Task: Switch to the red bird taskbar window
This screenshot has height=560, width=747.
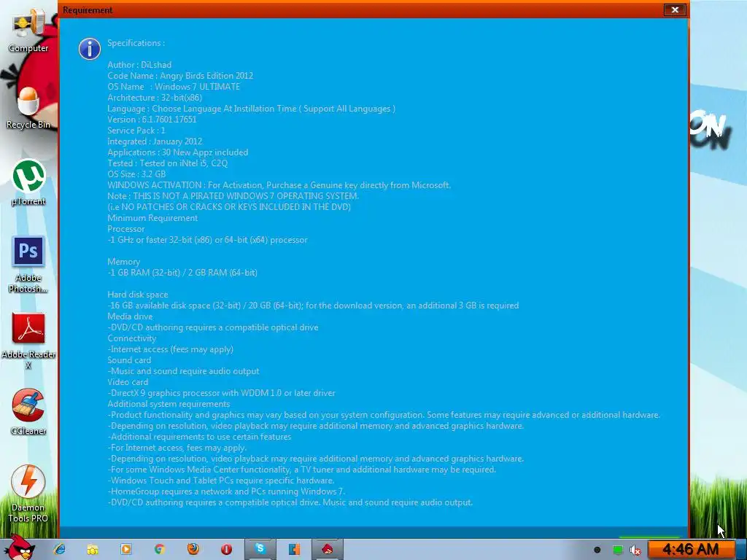Action: click(328, 549)
